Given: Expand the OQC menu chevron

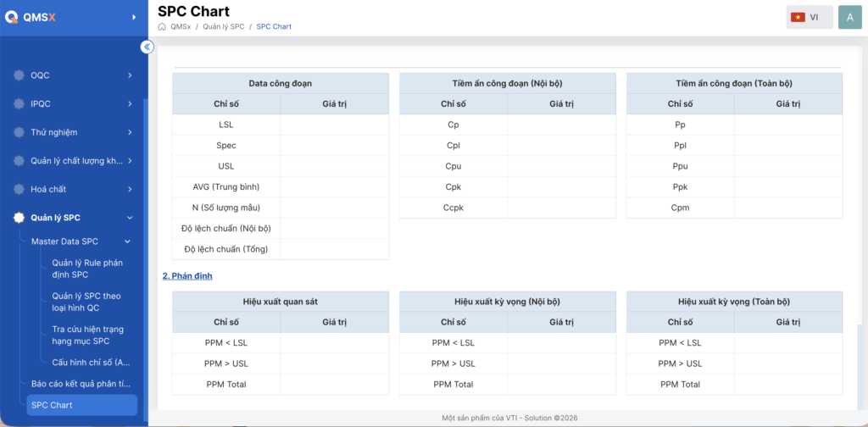Looking at the screenshot, I should [130, 75].
